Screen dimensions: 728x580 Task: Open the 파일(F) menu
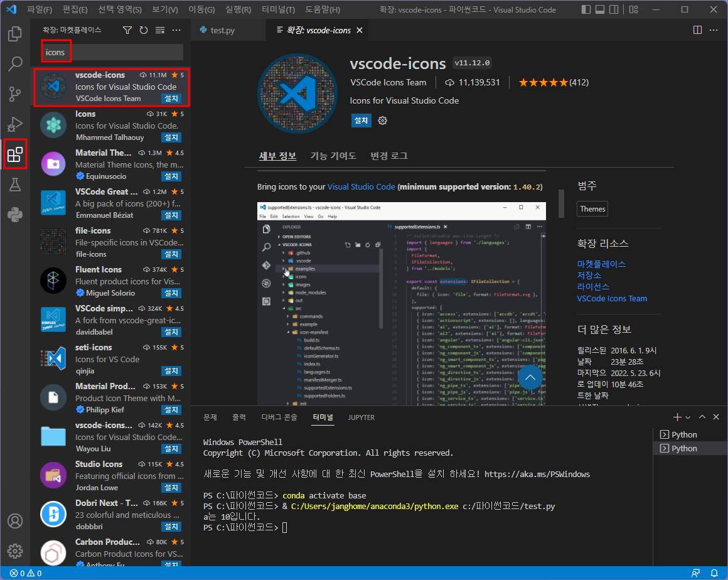pyautogui.click(x=40, y=9)
